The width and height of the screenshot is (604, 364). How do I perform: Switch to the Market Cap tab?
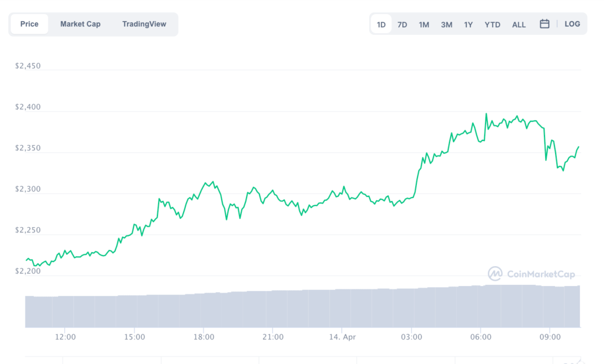pos(80,24)
